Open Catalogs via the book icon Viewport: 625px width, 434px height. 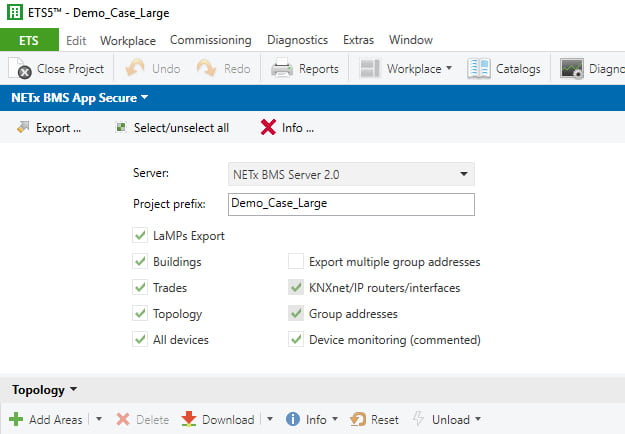pos(479,69)
